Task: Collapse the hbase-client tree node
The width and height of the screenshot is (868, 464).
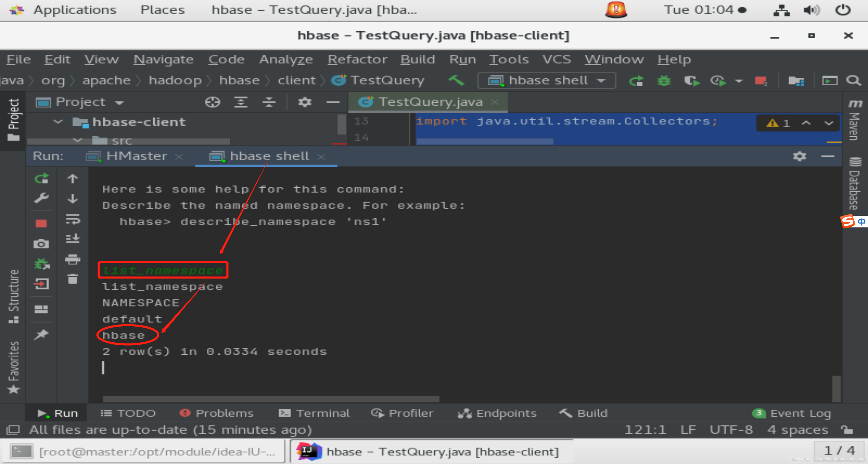Action: point(58,122)
